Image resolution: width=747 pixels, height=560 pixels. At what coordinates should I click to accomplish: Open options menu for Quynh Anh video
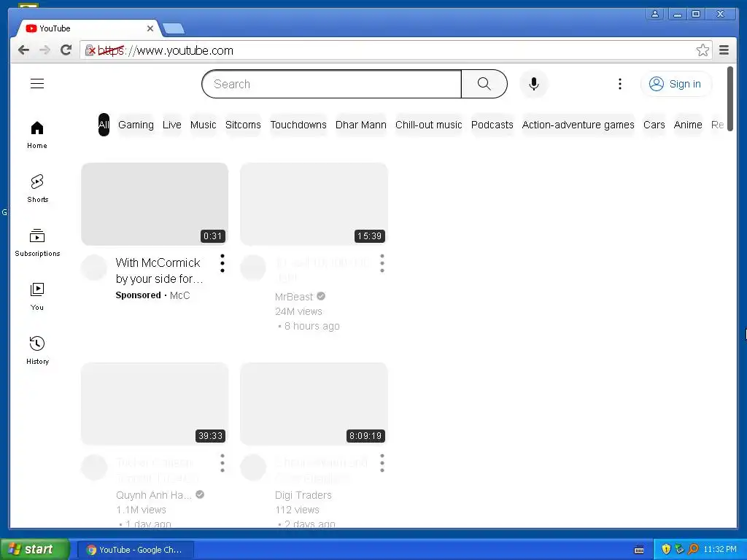click(x=222, y=463)
